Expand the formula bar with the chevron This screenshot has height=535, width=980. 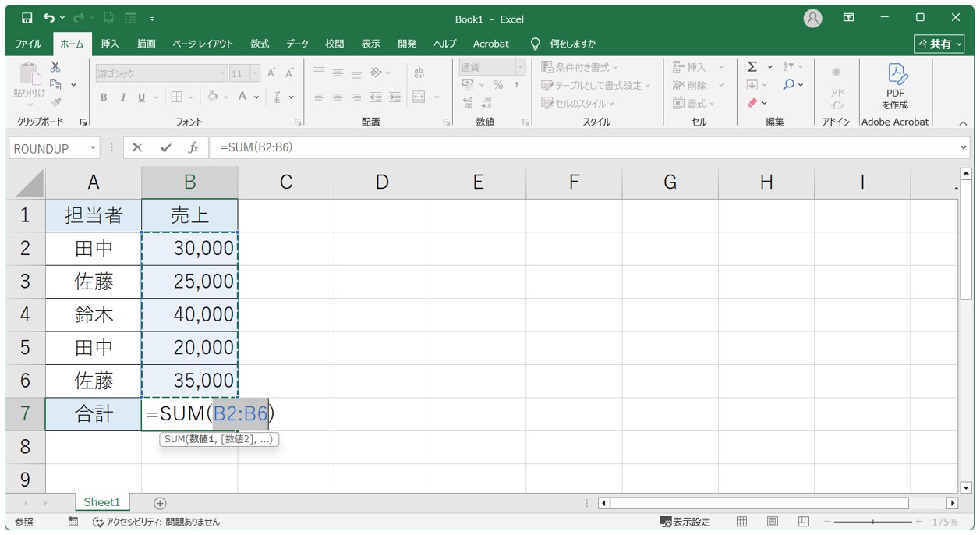964,147
